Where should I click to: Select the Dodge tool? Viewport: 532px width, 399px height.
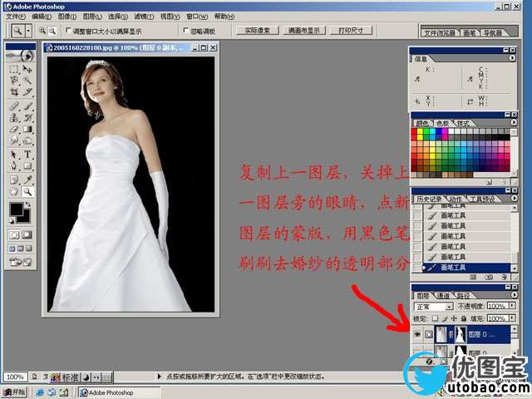(x=27, y=140)
